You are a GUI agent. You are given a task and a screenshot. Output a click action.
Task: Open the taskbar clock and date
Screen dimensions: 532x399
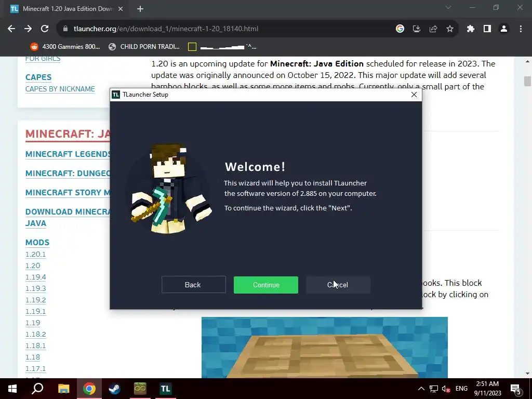tap(487, 389)
